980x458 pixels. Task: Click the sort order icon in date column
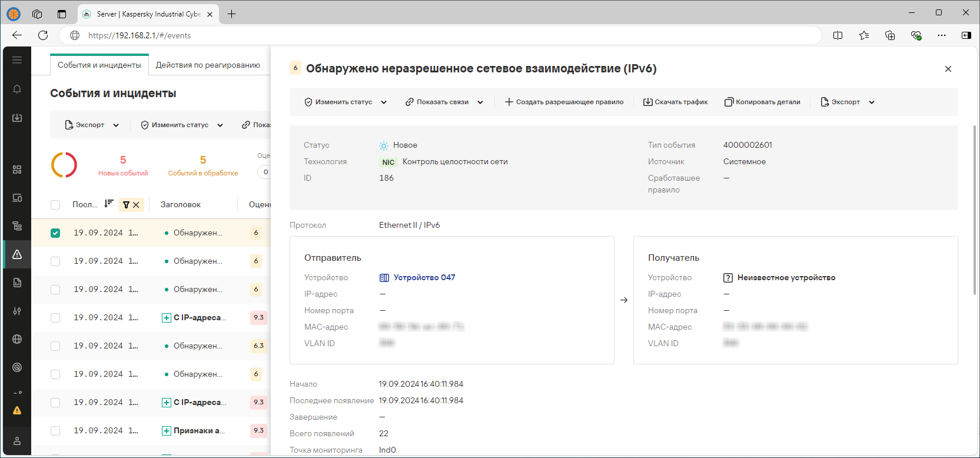(x=109, y=204)
